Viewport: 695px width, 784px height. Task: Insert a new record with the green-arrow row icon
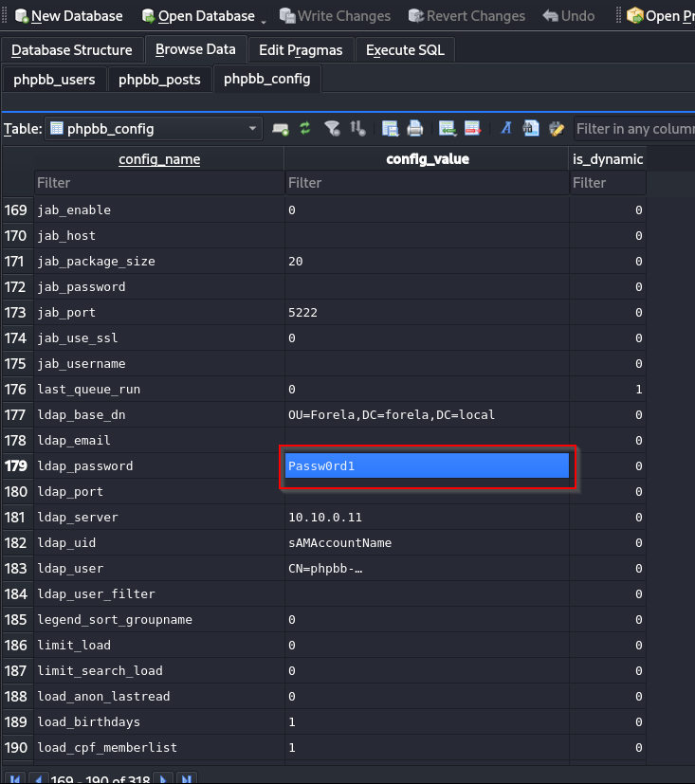tap(448, 129)
